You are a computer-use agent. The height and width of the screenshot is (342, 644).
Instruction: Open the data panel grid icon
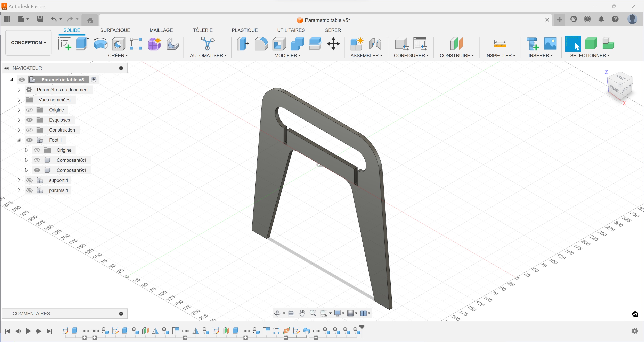[7, 19]
